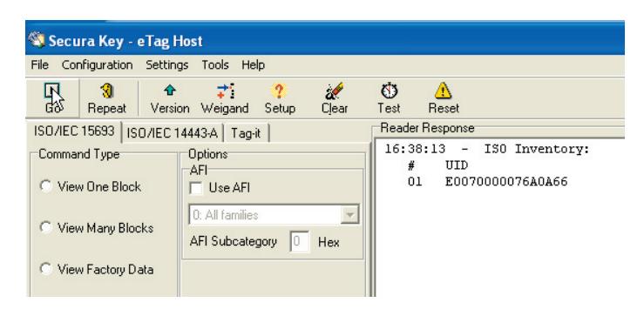Image resolution: width=644 pixels, height=316 pixels.
Task: Open Setup with the question mark icon
Action: click(x=279, y=98)
